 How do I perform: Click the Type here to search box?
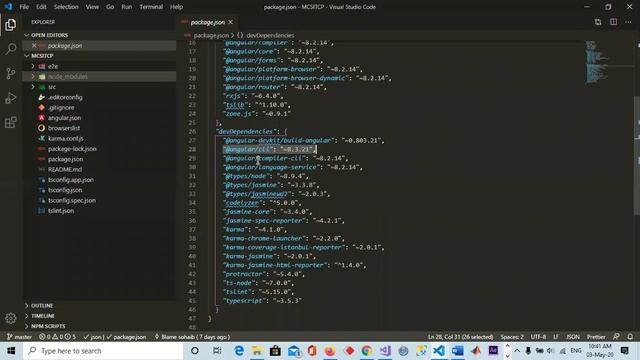(x=103, y=351)
